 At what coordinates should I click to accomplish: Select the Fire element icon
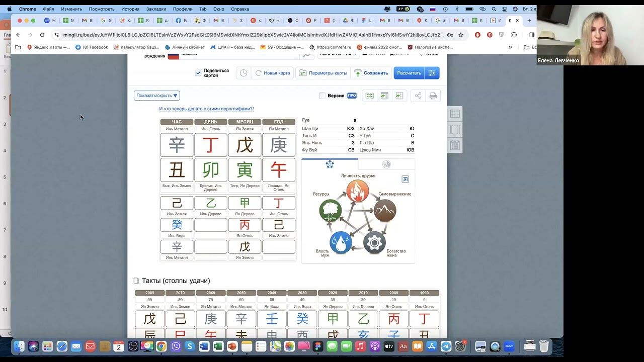pyautogui.click(x=358, y=192)
